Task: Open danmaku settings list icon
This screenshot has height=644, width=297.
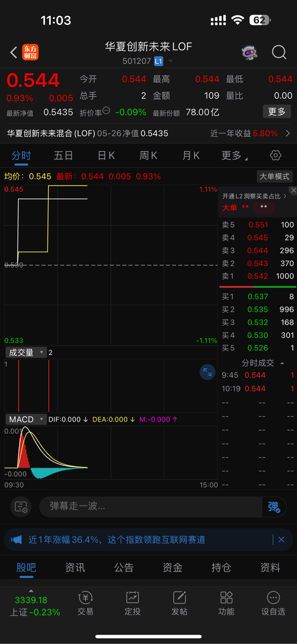Action: tap(20, 507)
